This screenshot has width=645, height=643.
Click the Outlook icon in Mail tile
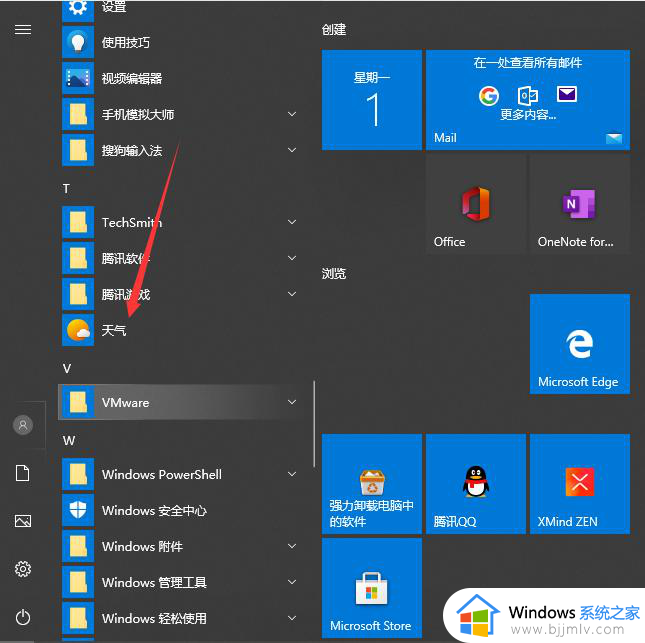tap(527, 96)
